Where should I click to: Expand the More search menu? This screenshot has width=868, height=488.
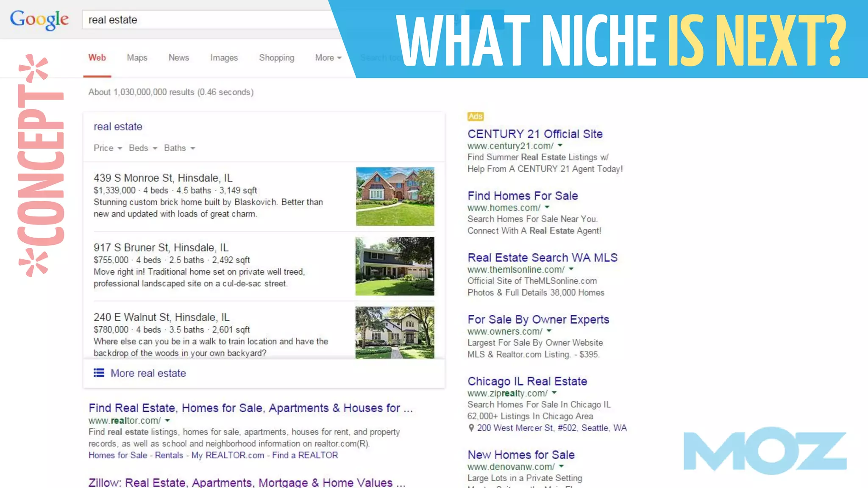coord(328,58)
